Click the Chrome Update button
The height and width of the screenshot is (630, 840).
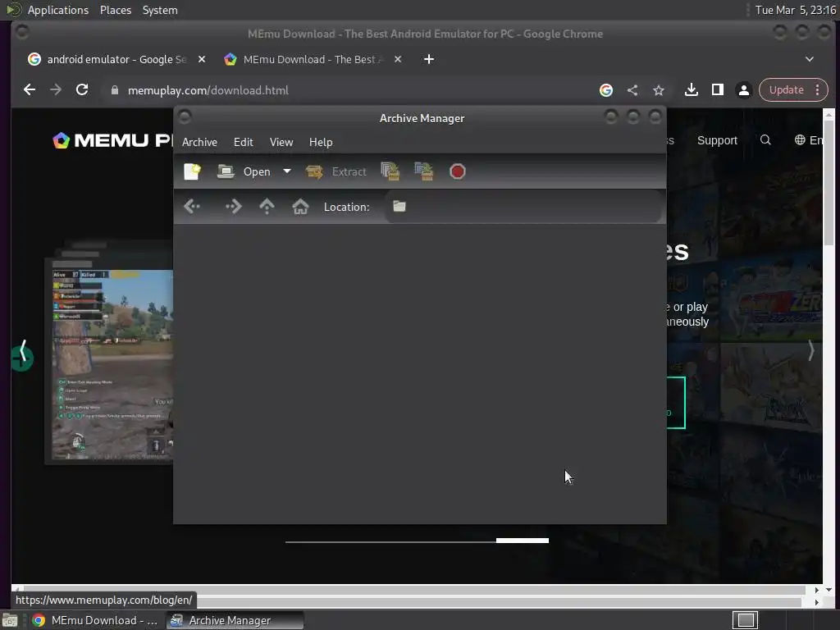(x=786, y=90)
